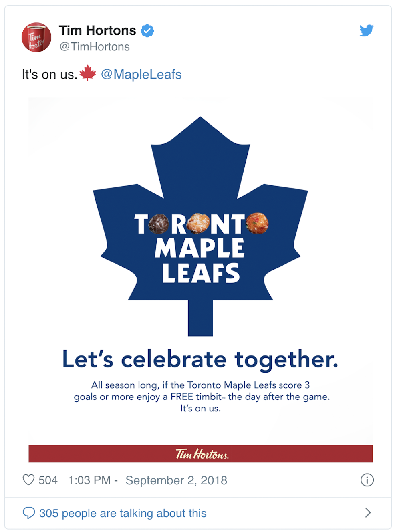This screenshot has width=395, height=532.
Task: Expand the conversation with the right chevron
Action: 368,512
